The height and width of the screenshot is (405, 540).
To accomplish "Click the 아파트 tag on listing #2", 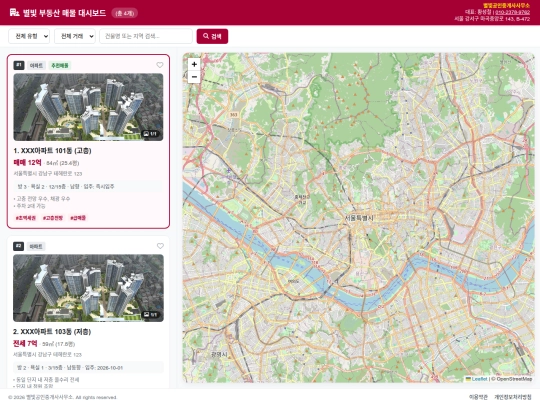I will click(x=36, y=246).
